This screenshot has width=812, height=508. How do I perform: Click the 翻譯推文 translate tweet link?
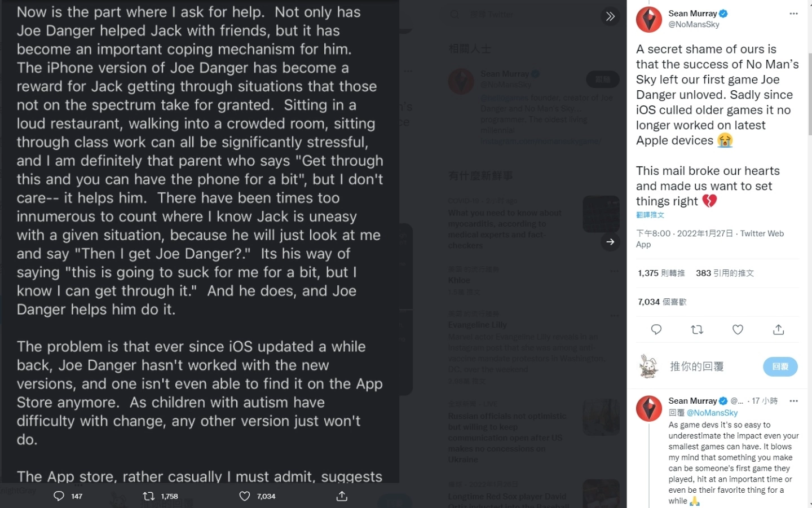(x=650, y=215)
